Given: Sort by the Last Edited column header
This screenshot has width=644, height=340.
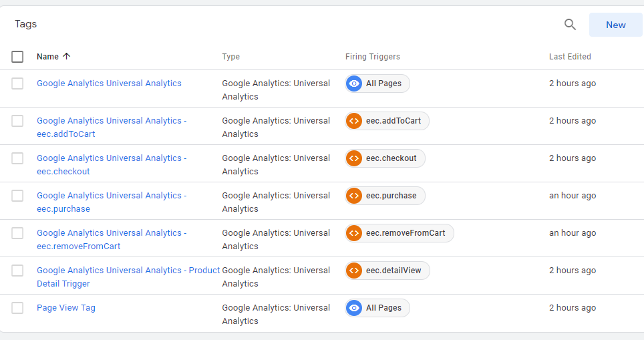Looking at the screenshot, I should [570, 57].
